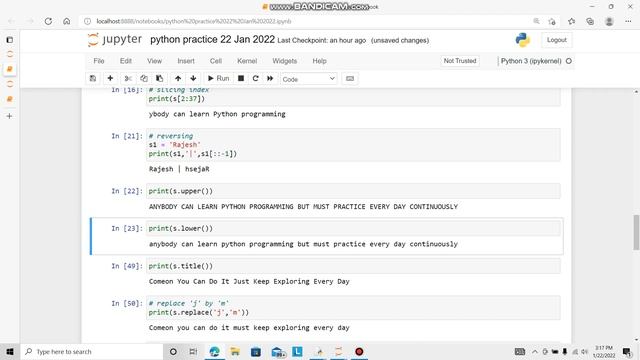Click Windows Start button

(10, 351)
